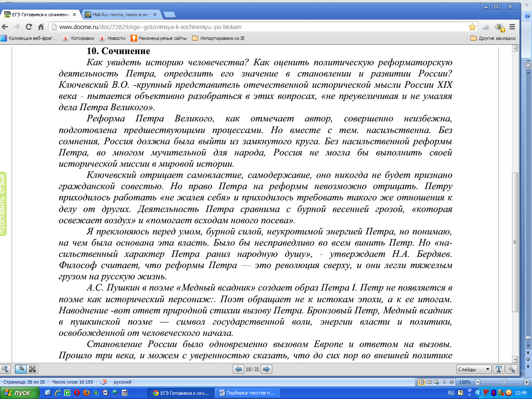Click the extension icon with yellow badge
This screenshot has width=532, height=399.
coord(500,27)
